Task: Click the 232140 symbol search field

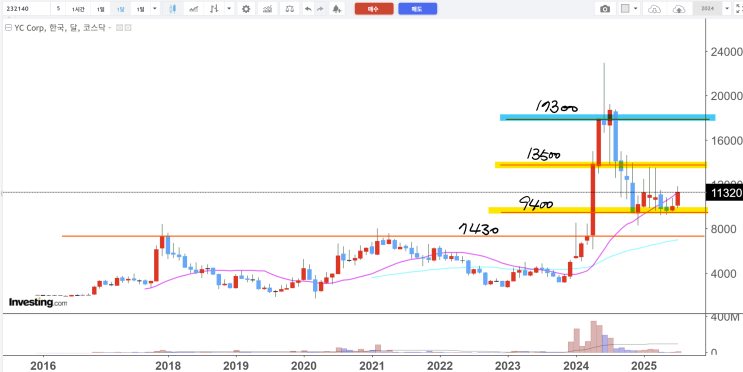Action: click(x=26, y=9)
